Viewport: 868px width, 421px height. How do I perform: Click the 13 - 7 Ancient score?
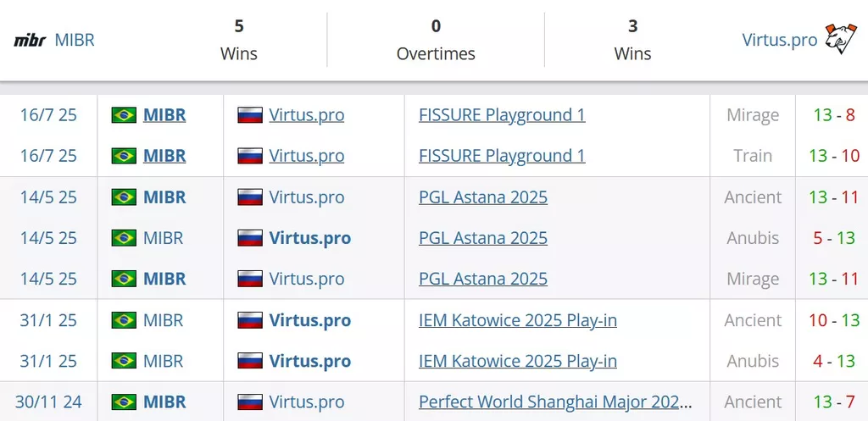pyautogui.click(x=834, y=402)
